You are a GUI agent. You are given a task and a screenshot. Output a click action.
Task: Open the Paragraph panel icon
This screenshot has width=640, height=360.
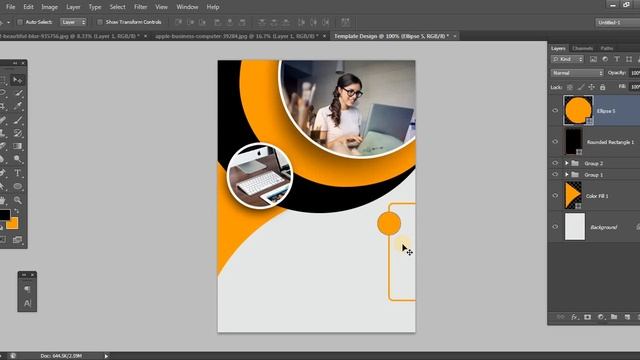tap(27, 289)
